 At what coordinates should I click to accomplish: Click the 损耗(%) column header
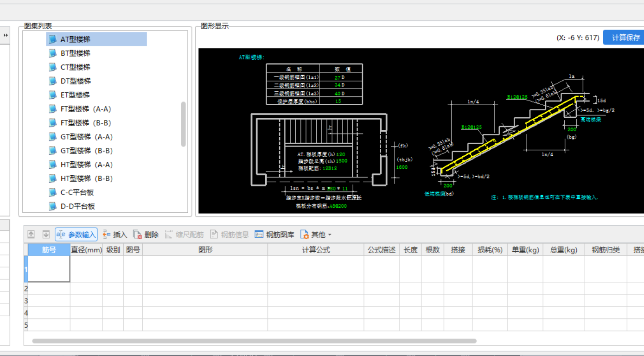pos(490,250)
